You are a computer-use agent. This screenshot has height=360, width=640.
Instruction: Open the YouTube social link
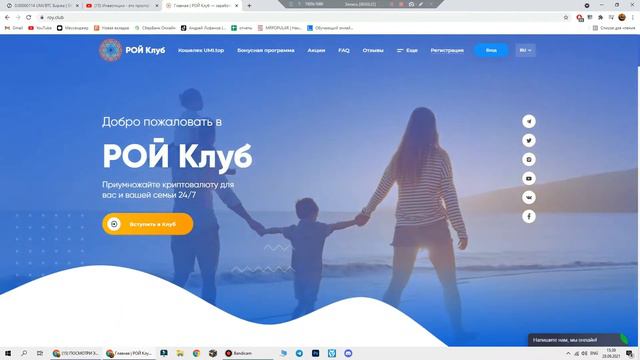(529, 178)
